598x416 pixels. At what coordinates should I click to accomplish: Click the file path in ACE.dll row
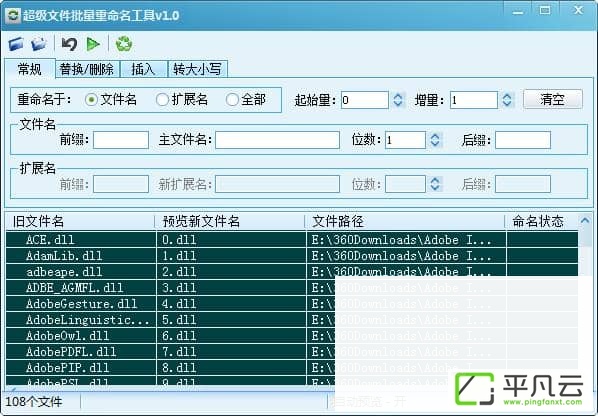point(402,240)
